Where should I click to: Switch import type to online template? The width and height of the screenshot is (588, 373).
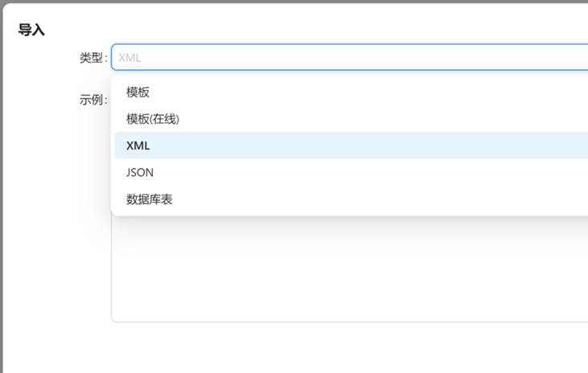coord(153,119)
